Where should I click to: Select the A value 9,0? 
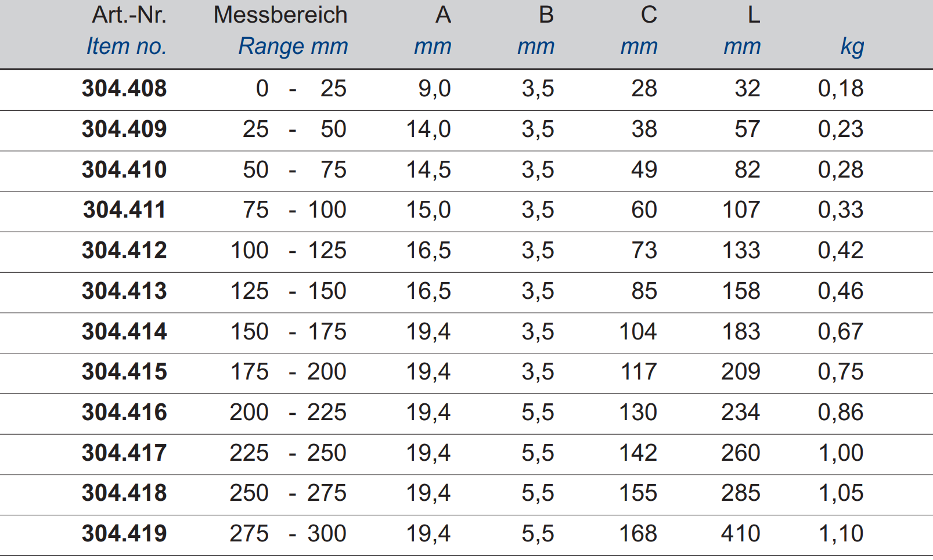pyautogui.click(x=434, y=89)
